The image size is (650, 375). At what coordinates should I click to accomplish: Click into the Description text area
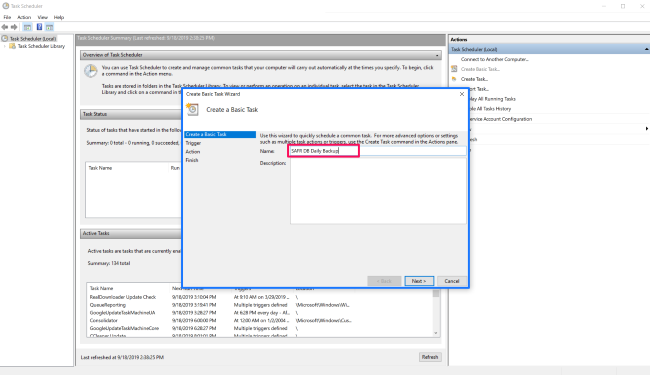(x=378, y=191)
